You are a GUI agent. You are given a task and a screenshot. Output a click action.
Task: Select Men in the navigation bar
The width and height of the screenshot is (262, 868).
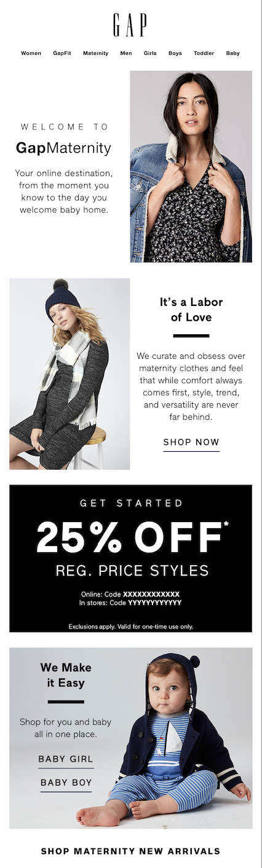click(x=126, y=54)
